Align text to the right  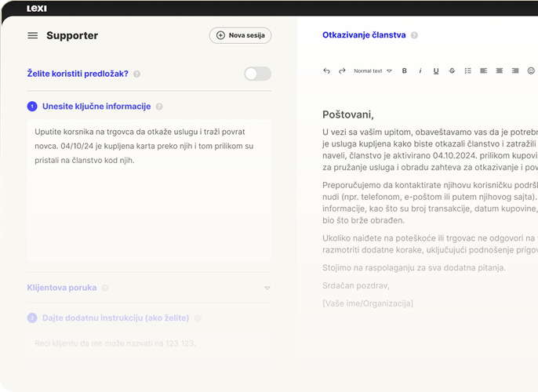[515, 71]
